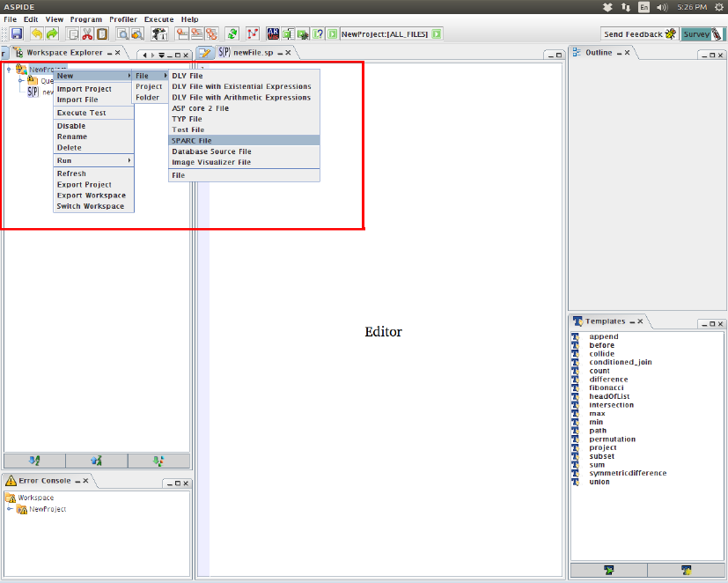Click the green refresh arrows icon
Screen dimensions: 728x583
pos(232,34)
